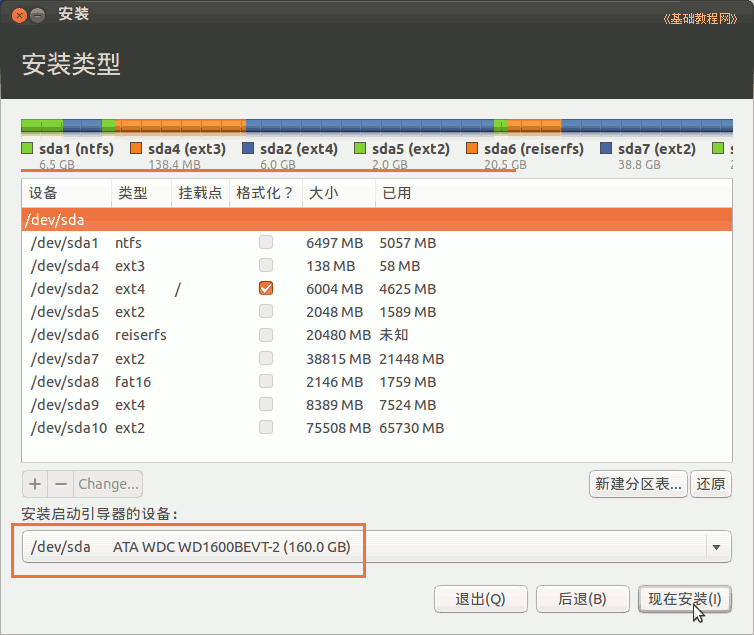Tick the format checkbox for /dev/sda9
This screenshot has height=635, width=754.
click(266, 404)
